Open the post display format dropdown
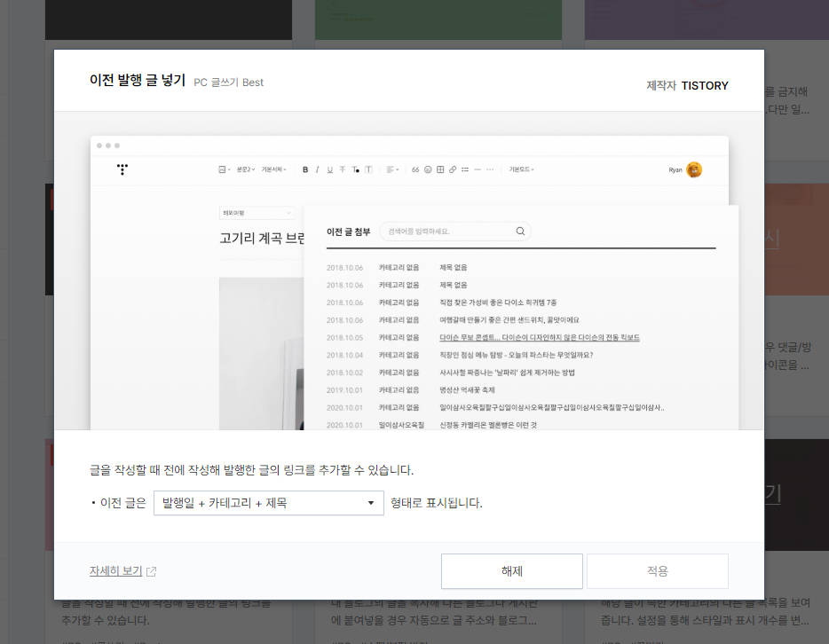Screen dimensions: 829x644 click(269, 503)
